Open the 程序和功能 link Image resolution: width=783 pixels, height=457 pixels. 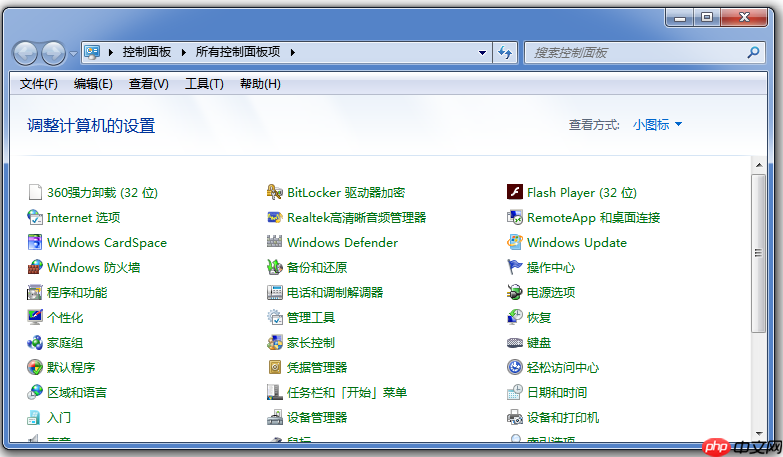(77, 293)
